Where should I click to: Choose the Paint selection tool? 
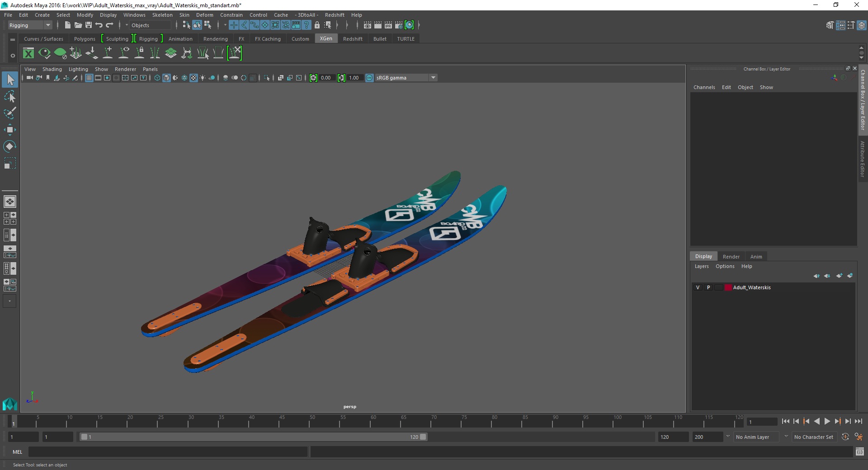point(10,113)
